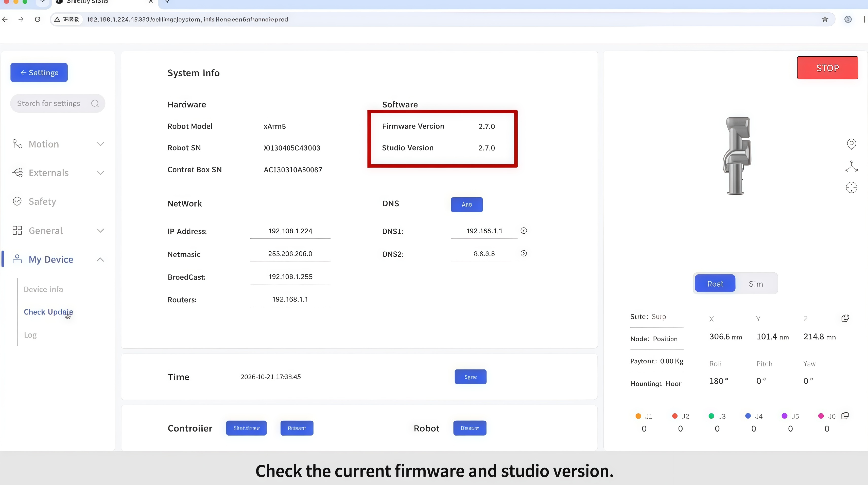Switch to Sim mode
The width and height of the screenshot is (868, 485).
click(x=756, y=284)
